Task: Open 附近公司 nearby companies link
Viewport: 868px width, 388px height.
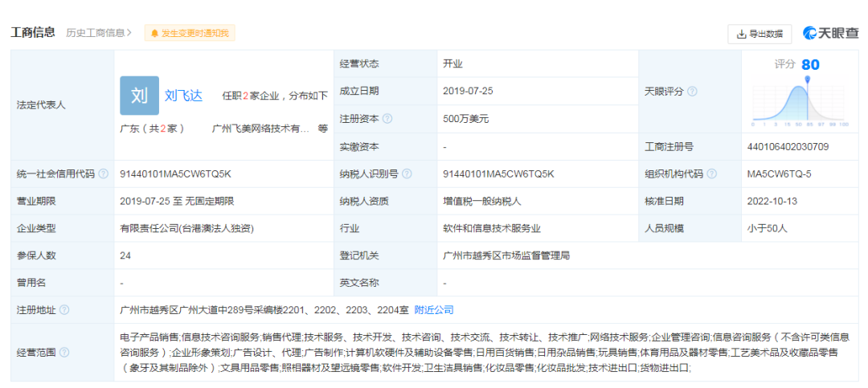Action: point(434,310)
